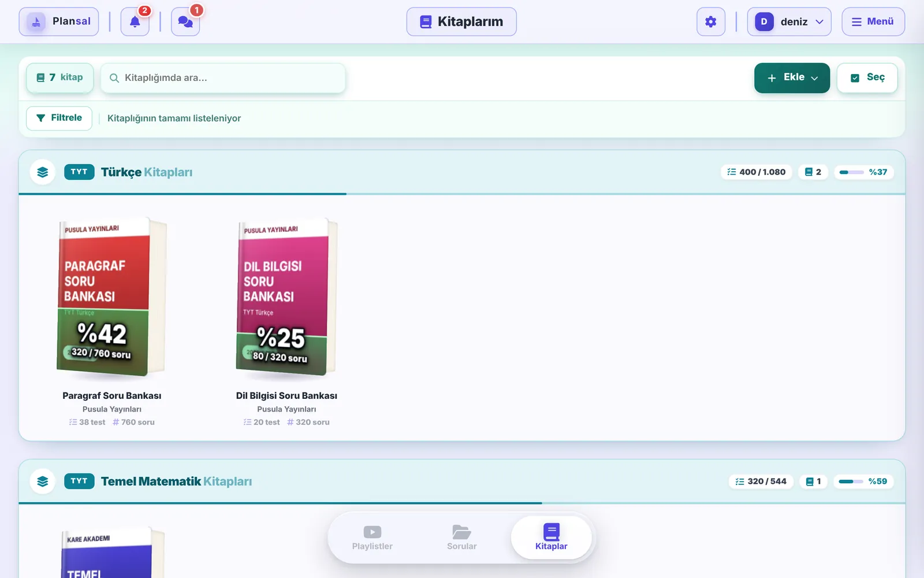Click the %59 progress bar
This screenshot has width=924, height=578.
(x=863, y=481)
